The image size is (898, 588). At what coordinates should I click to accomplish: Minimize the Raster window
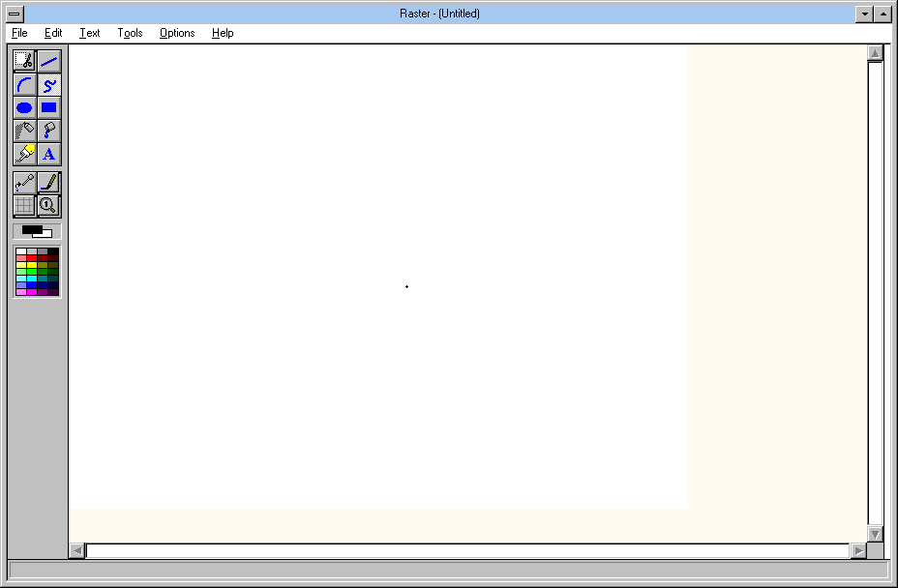(x=864, y=14)
